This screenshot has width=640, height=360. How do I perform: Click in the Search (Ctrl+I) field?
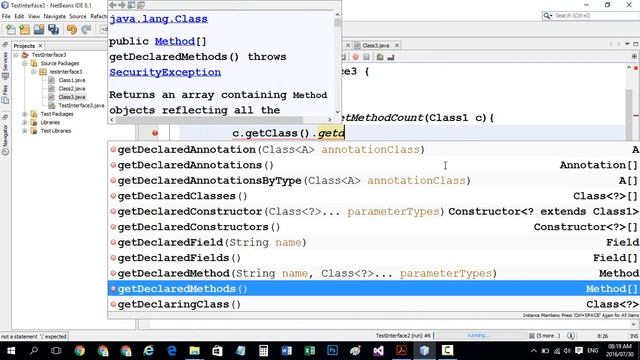point(596,16)
